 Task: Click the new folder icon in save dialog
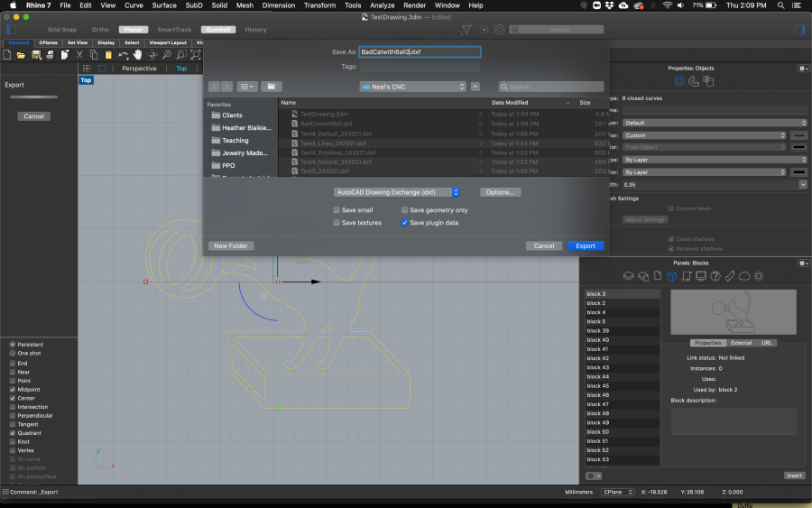pos(272,87)
